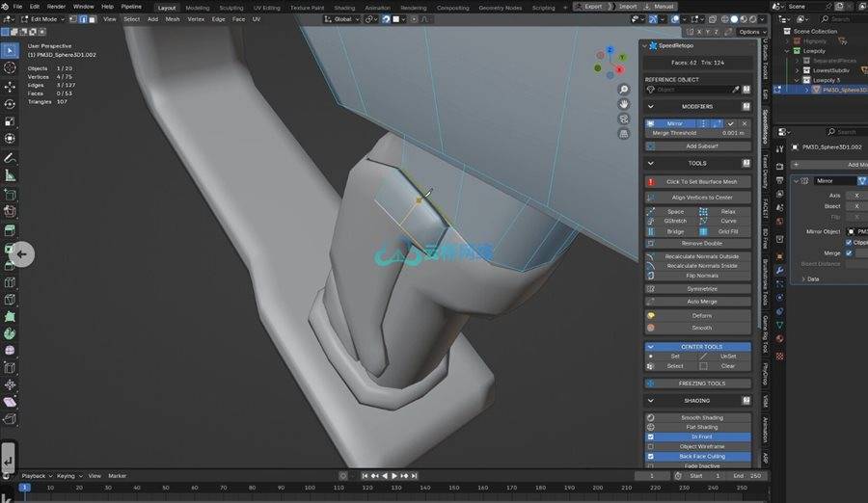Click the Remove Double button
The height and width of the screenshot is (503, 868).
click(701, 243)
